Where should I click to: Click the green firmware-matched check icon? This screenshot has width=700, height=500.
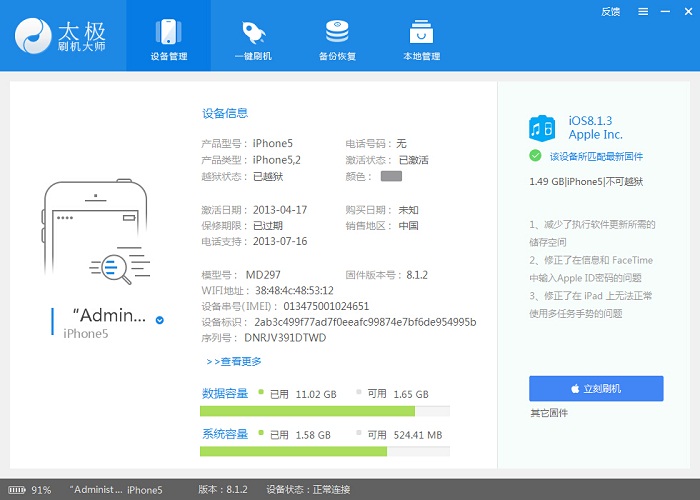pyautogui.click(x=535, y=155)
